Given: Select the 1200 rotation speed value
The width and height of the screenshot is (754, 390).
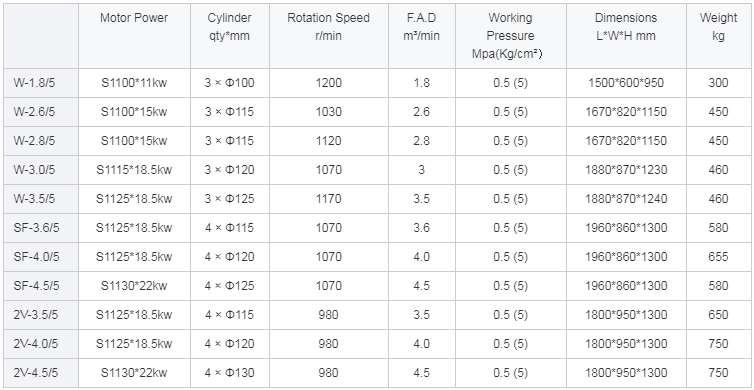Looking at the screenshot, I should tap(329, 83).
